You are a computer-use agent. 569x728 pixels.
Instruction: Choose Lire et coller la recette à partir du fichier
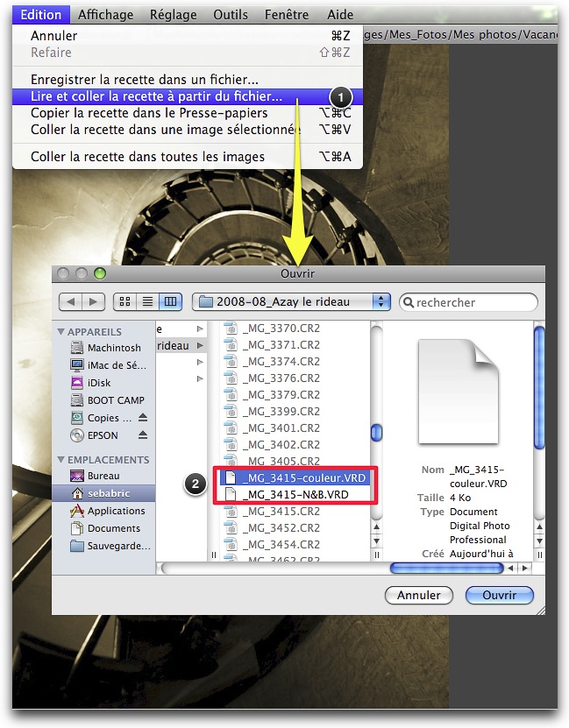pos(188,96)
